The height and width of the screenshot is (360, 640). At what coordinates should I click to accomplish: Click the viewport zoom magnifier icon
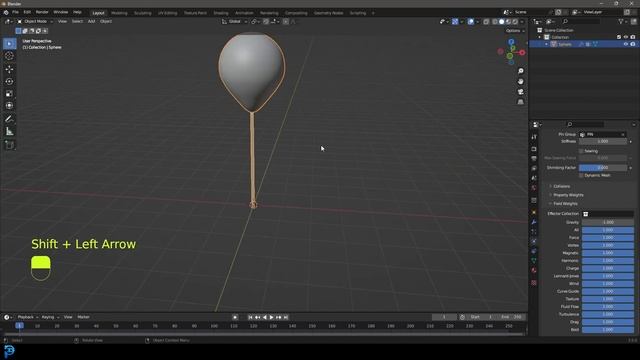[x=520, y=71]
